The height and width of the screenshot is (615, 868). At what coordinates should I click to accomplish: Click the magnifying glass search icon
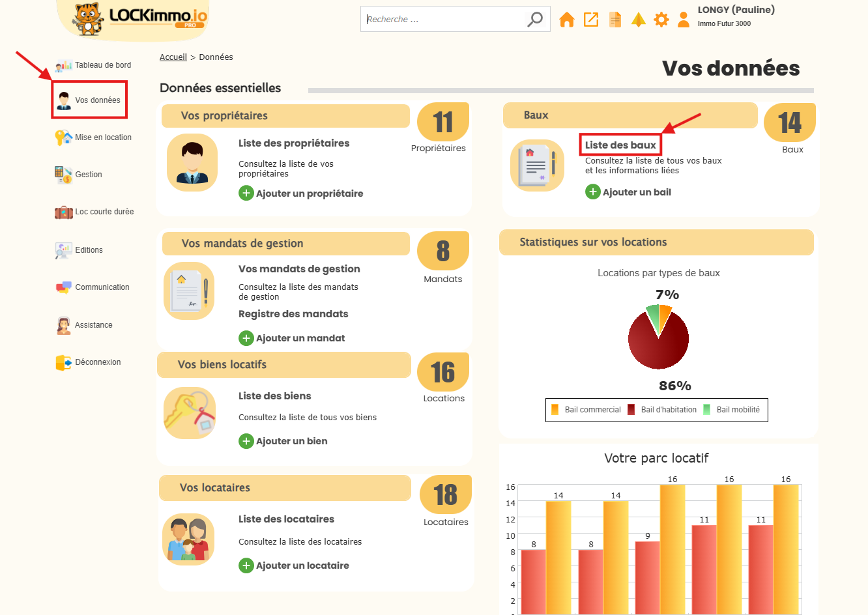click(x=535, y=20)
